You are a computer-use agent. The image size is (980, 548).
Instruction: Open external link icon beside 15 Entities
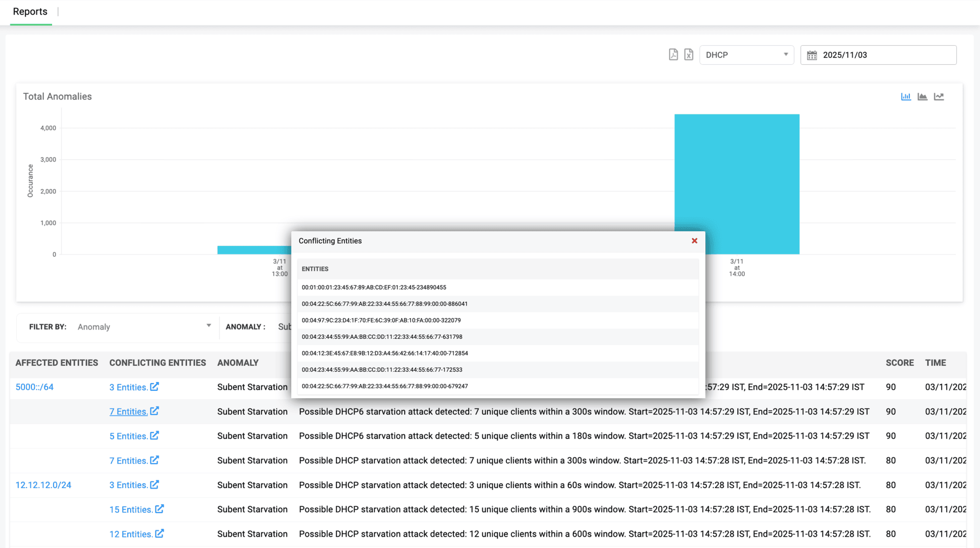click(x=160, y=509)
